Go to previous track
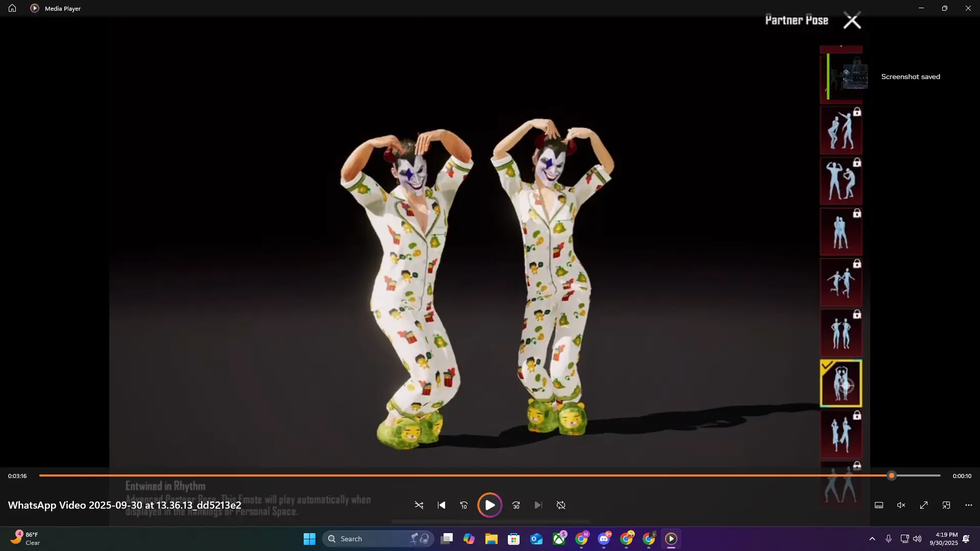This screenshot has width=980, height=551. coord(442,505)
